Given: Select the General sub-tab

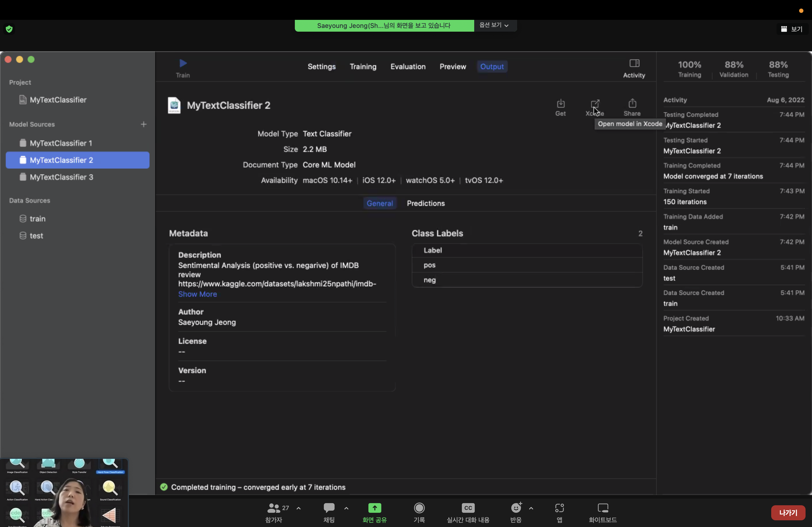Looking at the screenshot, I should [x=380, y=203].
